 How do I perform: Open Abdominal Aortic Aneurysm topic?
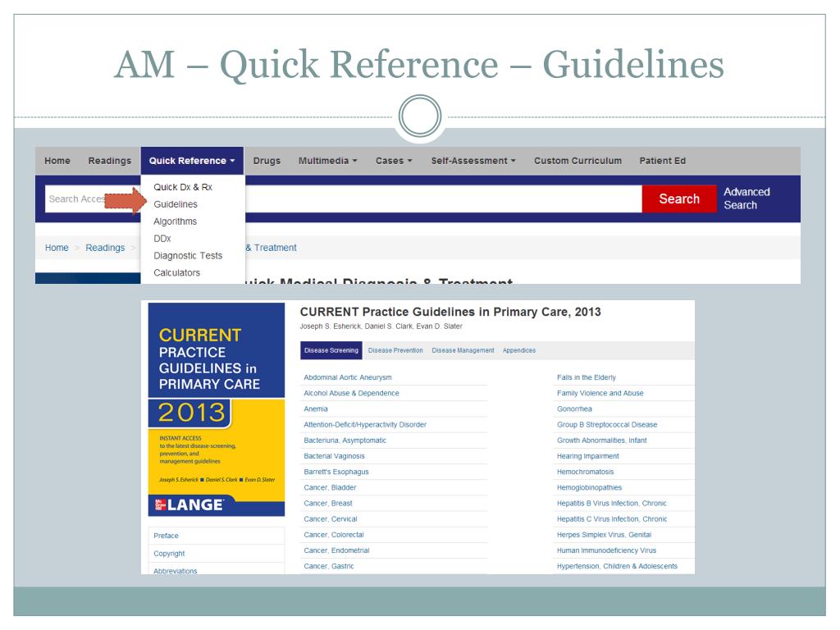tap(348, 377)
